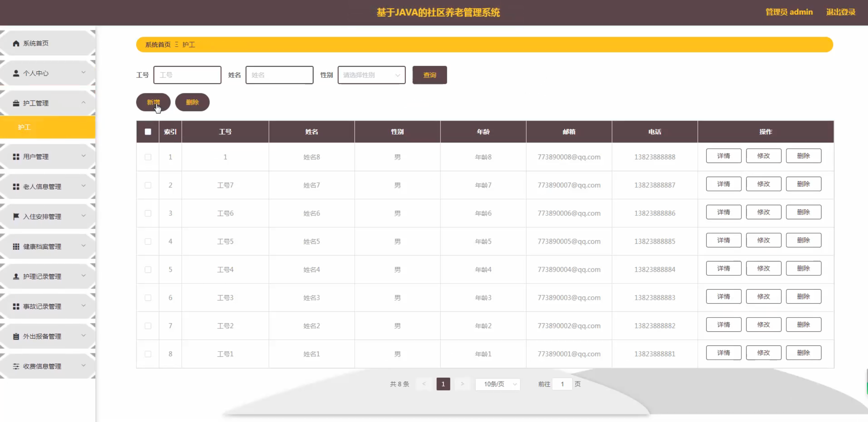Click the 查询 search button
Image resolution: width=868 pixels, height=422 pixels.
click(430, 75)
